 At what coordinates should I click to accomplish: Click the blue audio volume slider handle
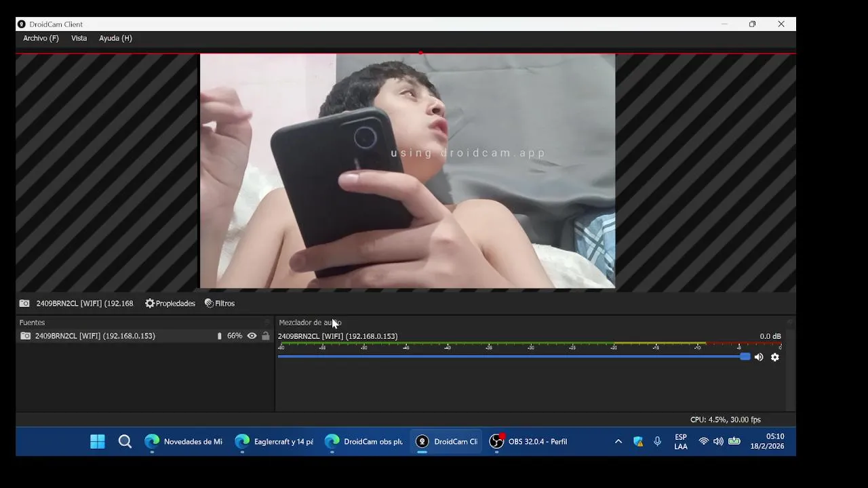tap(745, 357)
